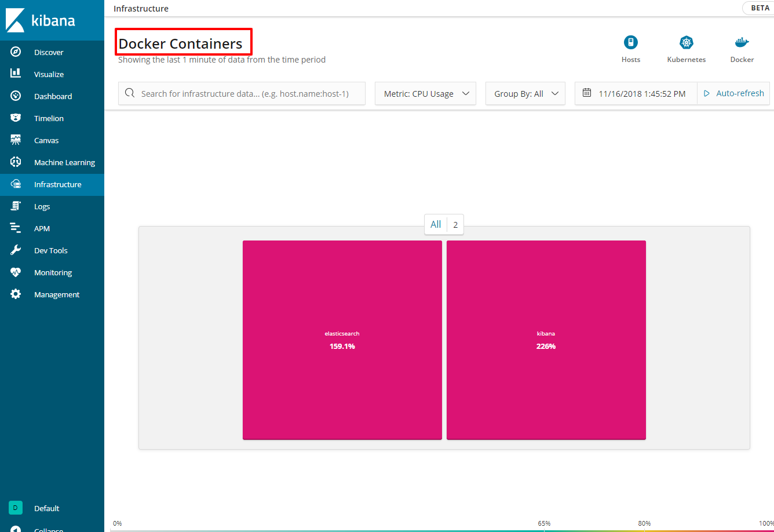Click APM menu label
Screen dimensions: 774x532
(42, 228)
